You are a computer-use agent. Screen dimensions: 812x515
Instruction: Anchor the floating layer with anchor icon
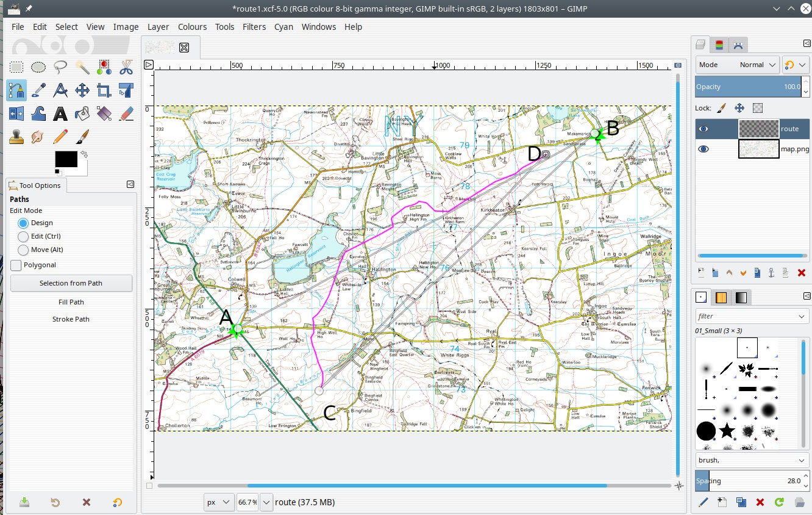pos(771,273)
